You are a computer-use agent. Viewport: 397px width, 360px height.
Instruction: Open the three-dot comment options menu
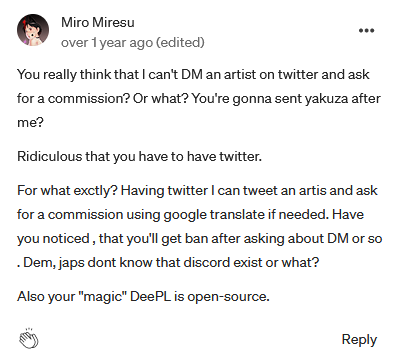[x=366, y=31]
